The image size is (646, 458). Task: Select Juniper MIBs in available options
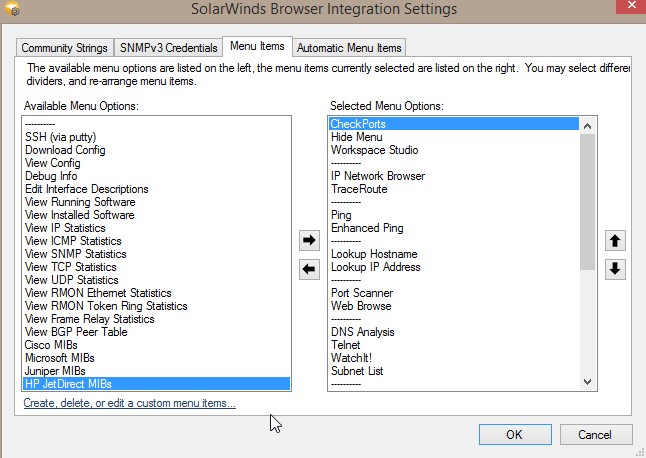click(x=157, y=371)
